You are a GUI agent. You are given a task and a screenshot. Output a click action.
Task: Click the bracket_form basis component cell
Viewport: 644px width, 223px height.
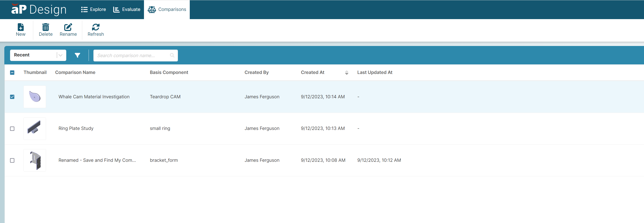click(x=164, y=160)
